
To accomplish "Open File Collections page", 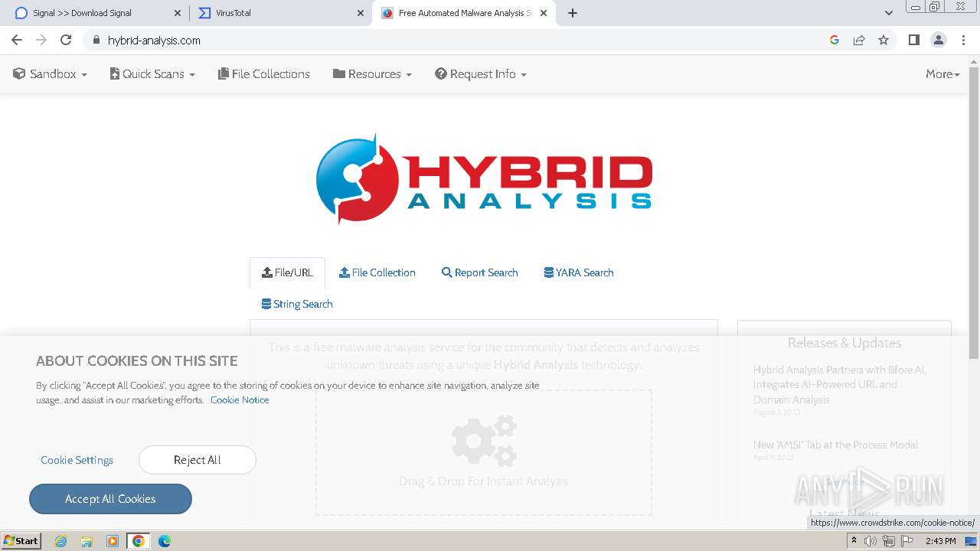I will (x=264, y=74).
